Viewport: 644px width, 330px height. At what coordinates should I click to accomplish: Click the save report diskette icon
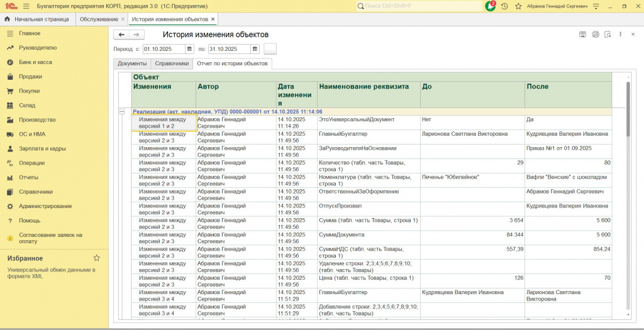coord(582,35)
